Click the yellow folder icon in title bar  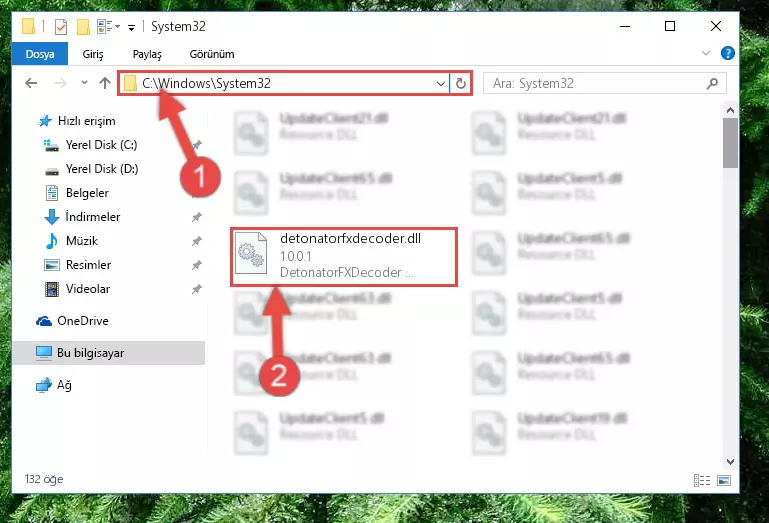[28, 26]
